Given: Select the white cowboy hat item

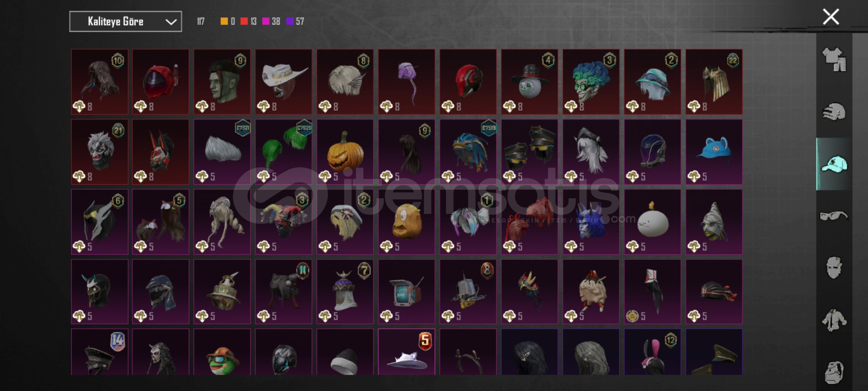Looking at the screenshot, I should pyautogui.click(x=284, y=82).
